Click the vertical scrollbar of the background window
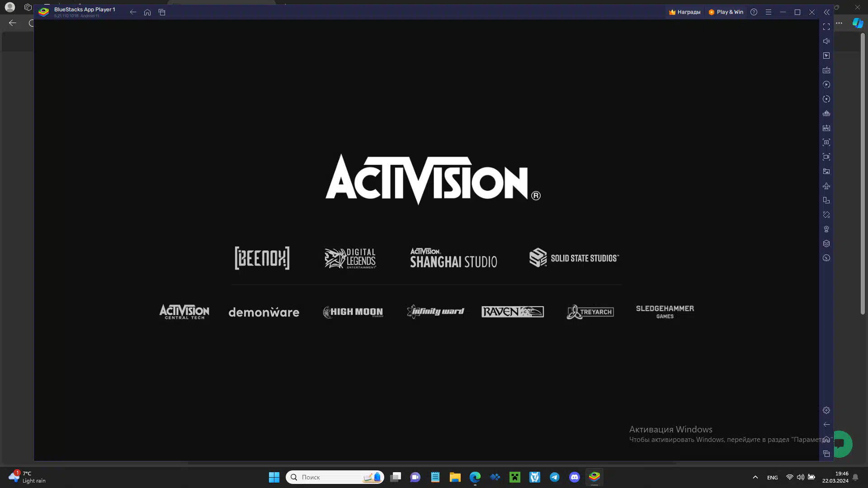 [x=863, y=174]
